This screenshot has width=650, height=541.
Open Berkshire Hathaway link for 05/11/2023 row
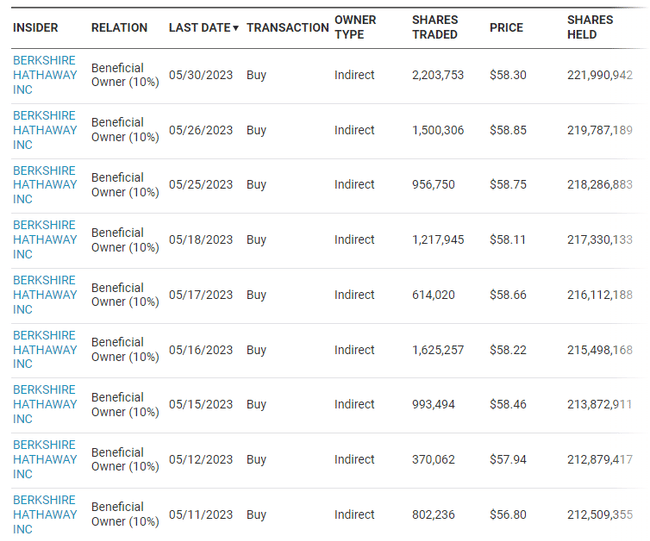(x=45, y=514)
